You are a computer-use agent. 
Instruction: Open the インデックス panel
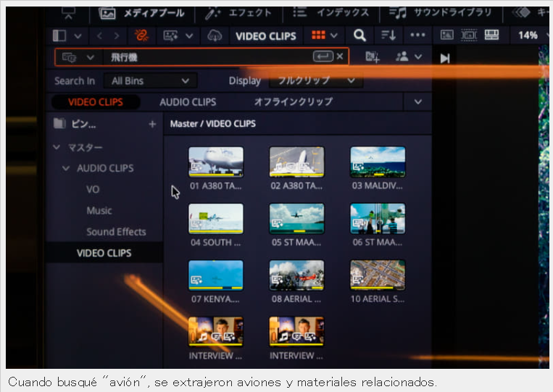point(330,13)
